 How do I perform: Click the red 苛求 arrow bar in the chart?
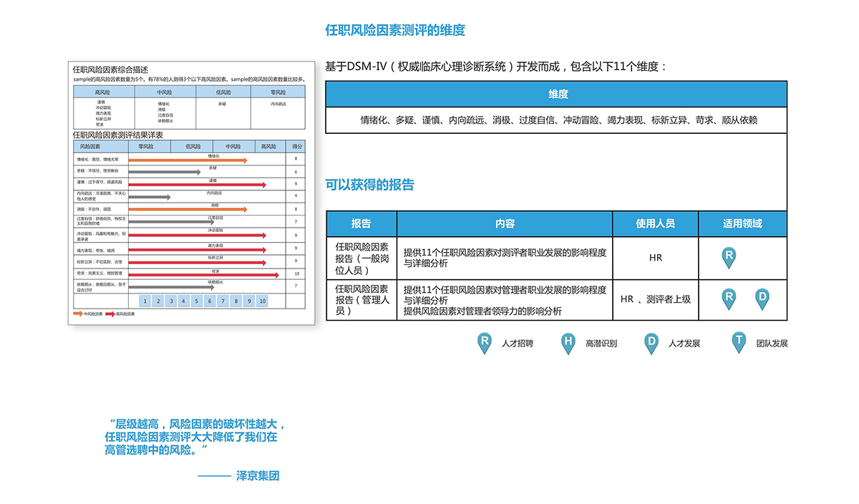(x=203, y=275)
